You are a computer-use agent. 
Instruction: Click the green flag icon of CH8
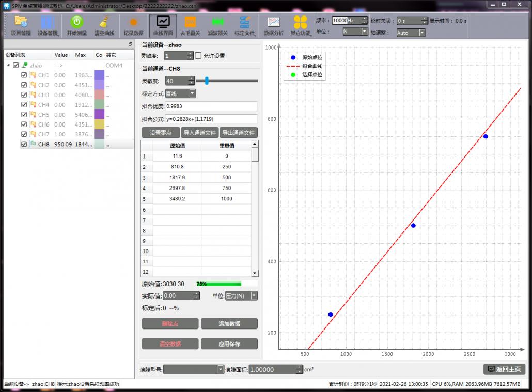click(33, 144)
